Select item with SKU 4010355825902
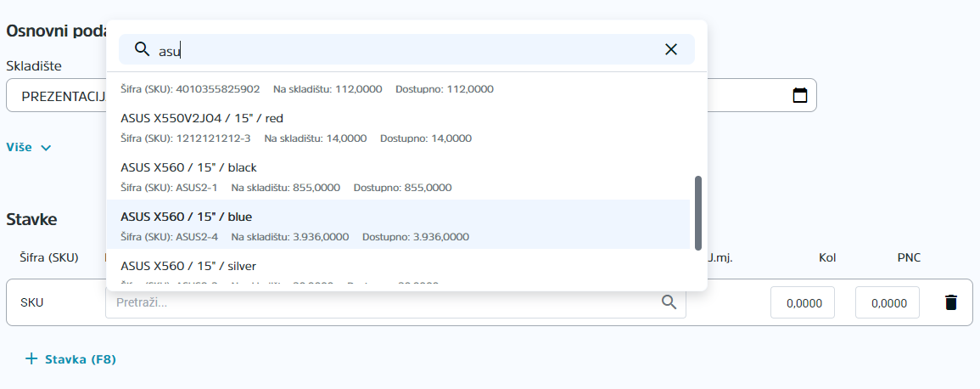 (x=398, y=87)
